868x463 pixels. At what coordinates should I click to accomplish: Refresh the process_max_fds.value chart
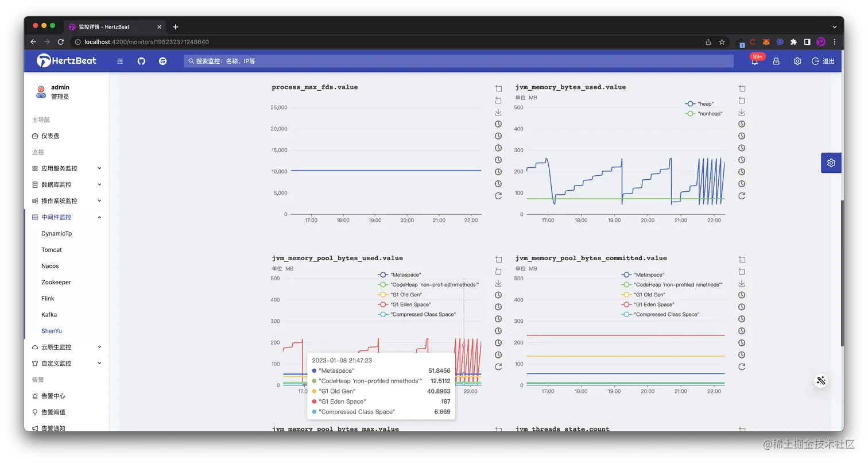pyautogui.click(x=498, y=196)
